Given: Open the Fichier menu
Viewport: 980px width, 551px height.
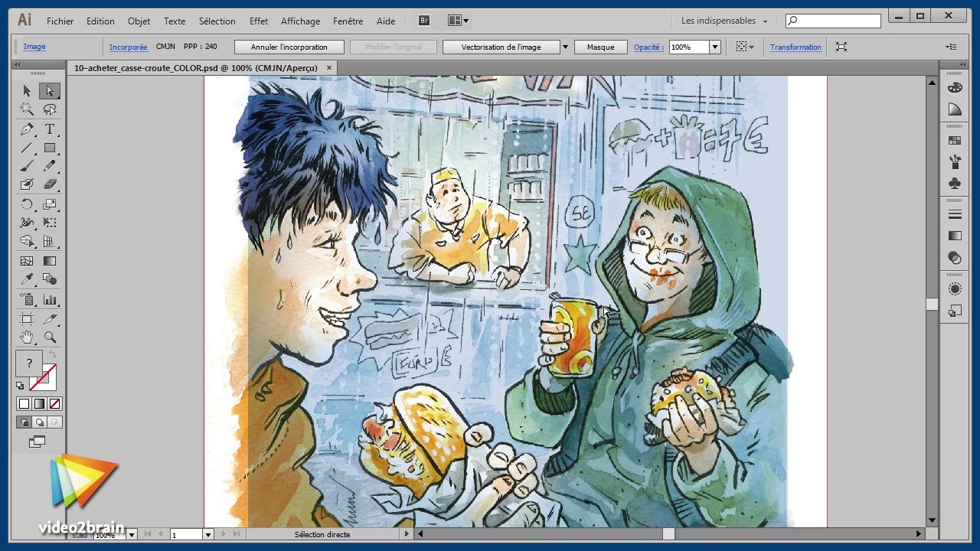Looking at the screenshot, I should pyautogui.click(x=60, y=21).
